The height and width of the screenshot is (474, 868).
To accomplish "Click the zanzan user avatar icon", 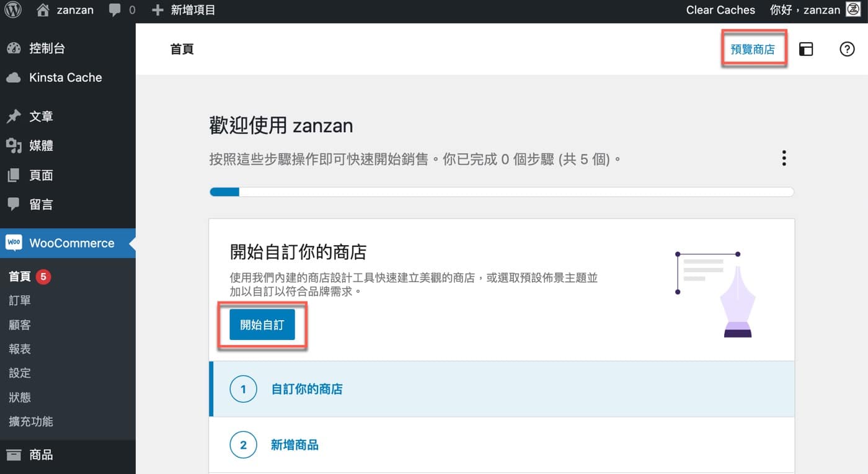I will [852, 10].
